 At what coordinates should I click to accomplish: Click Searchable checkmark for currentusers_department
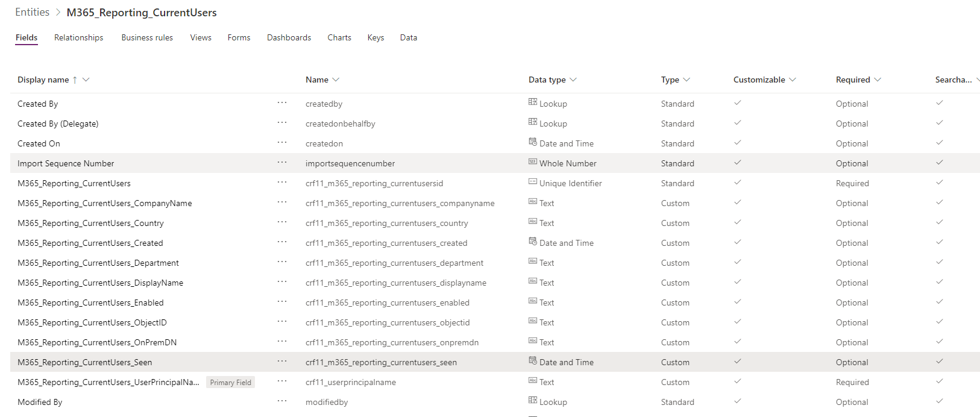pyautogui.click(x=940, y=262)
